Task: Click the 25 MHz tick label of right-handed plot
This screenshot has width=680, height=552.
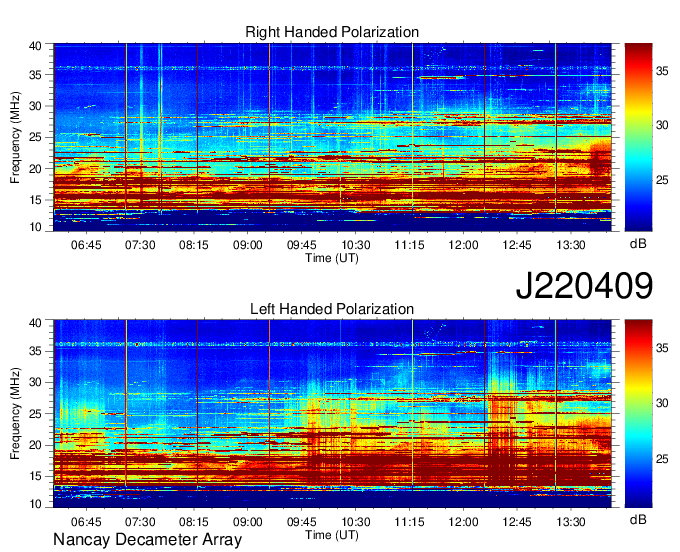Action: [36, 137]
